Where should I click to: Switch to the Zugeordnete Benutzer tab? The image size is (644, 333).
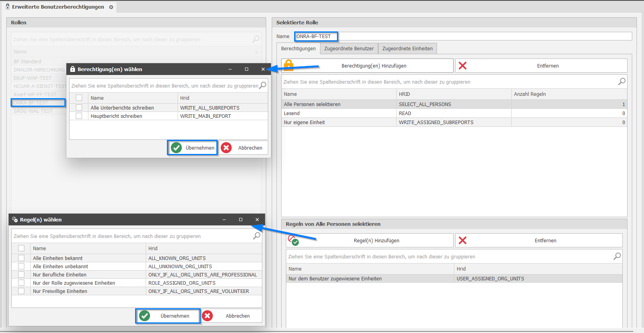349,49
